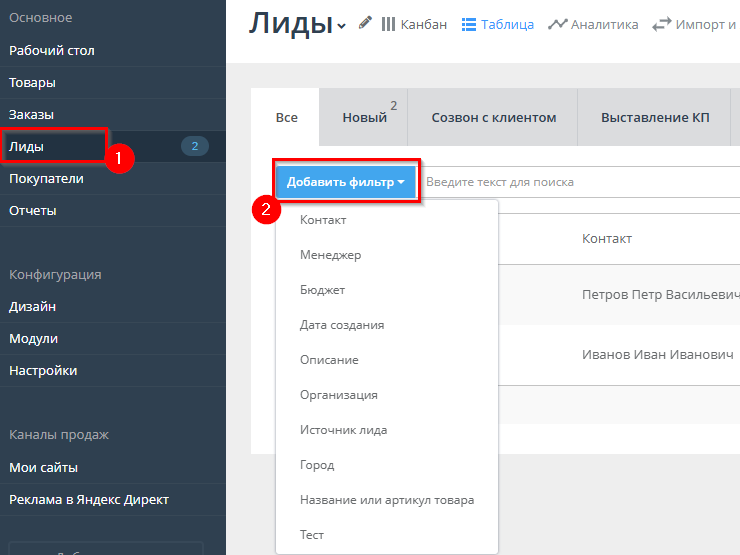Open Аналитика chart view
This screenshot has height=555, width=740.
(558, 24)
